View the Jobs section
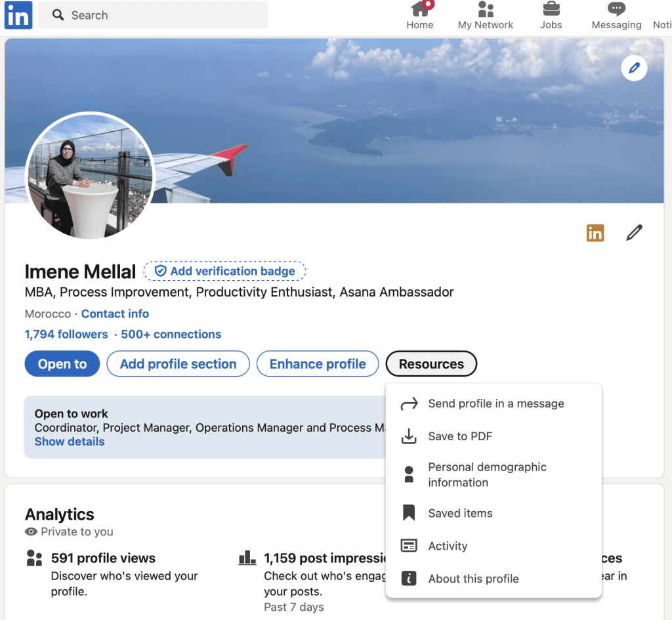672x620 pixels. coord(551,14)
